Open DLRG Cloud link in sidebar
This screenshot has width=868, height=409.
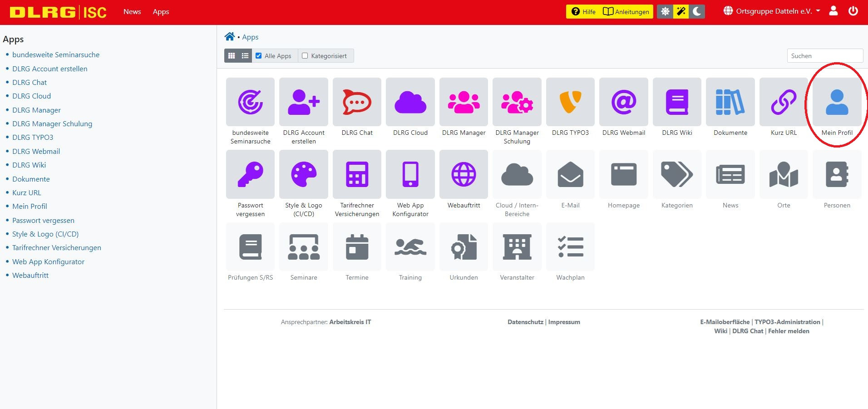31,96
